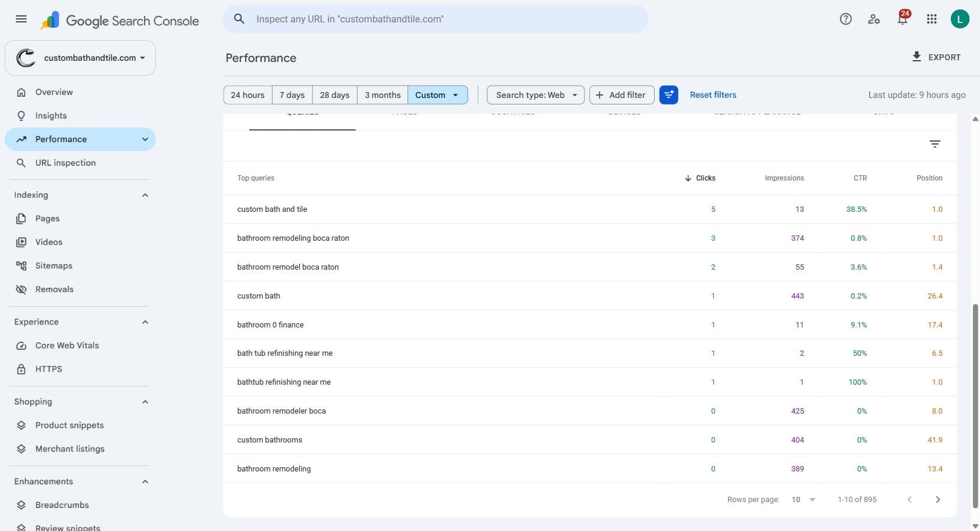Open Sitemaps in the sidebar
This screenshot has height=531, width=980.
[x=80, y=265]
